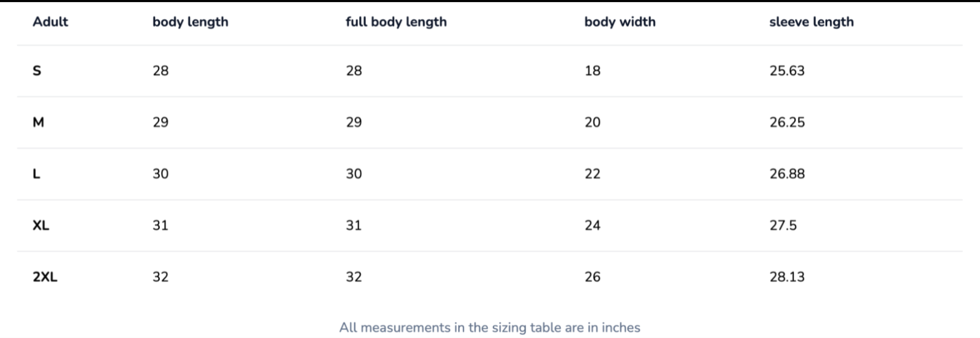Image resolution: width=980 pixels, height=338 pixels.
Task: Select the body length column header
Action: coord(190,22)
